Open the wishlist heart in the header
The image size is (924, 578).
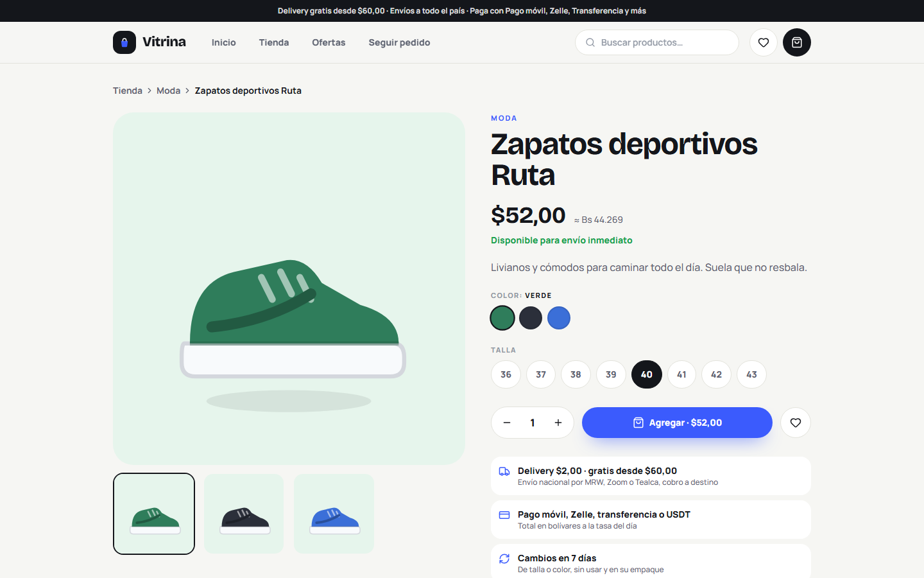(x=764, y=42)
